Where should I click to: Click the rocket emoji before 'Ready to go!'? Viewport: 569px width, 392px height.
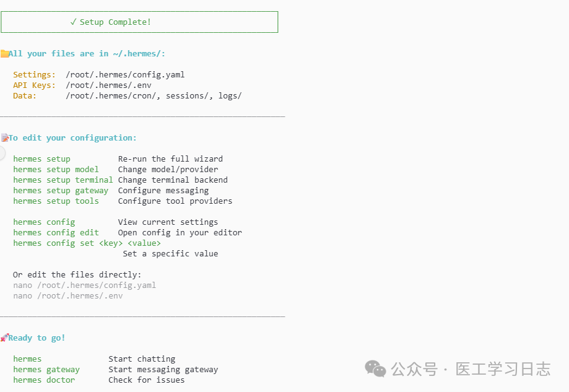click(x=4, y=338)
